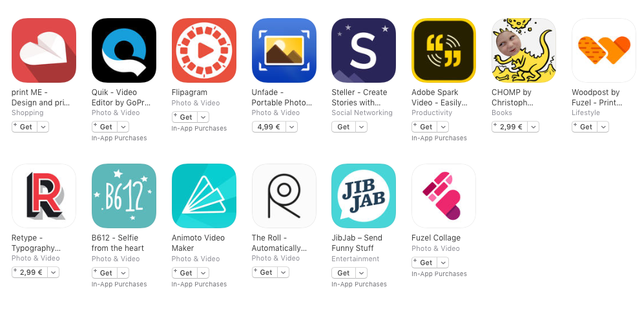Open the Flipagram app icon
This screenshot has height=333, width=644.
point(203,50)
